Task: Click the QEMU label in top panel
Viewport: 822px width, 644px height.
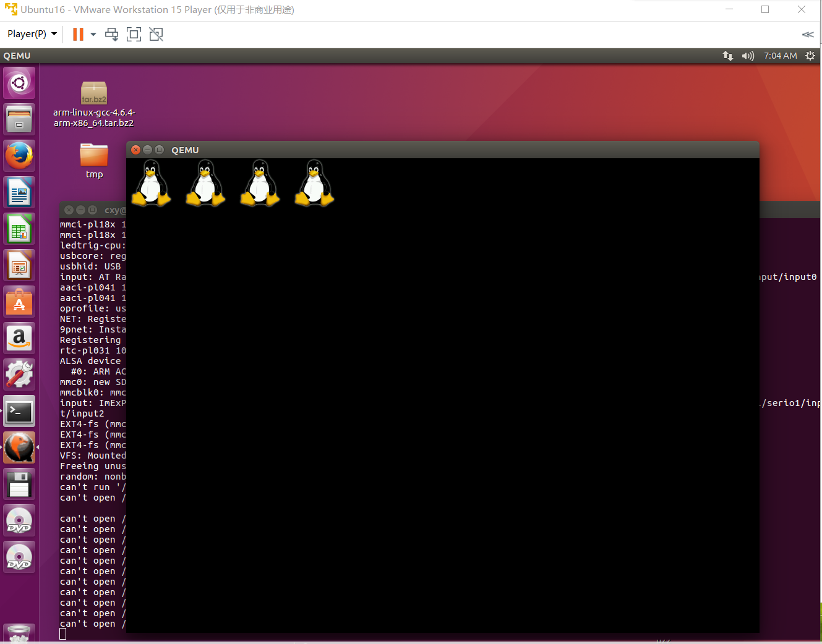Action: [x=17, y=56]
